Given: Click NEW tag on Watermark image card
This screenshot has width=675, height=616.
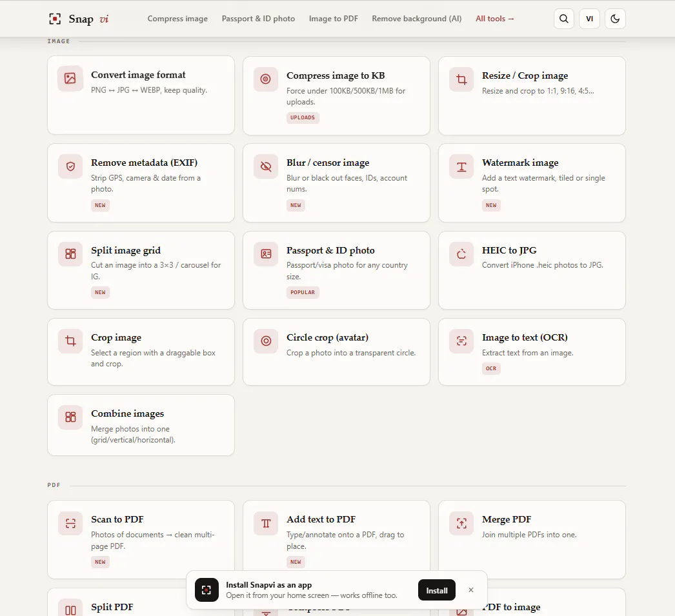Looking at the screenshot, I should [491, 205].
